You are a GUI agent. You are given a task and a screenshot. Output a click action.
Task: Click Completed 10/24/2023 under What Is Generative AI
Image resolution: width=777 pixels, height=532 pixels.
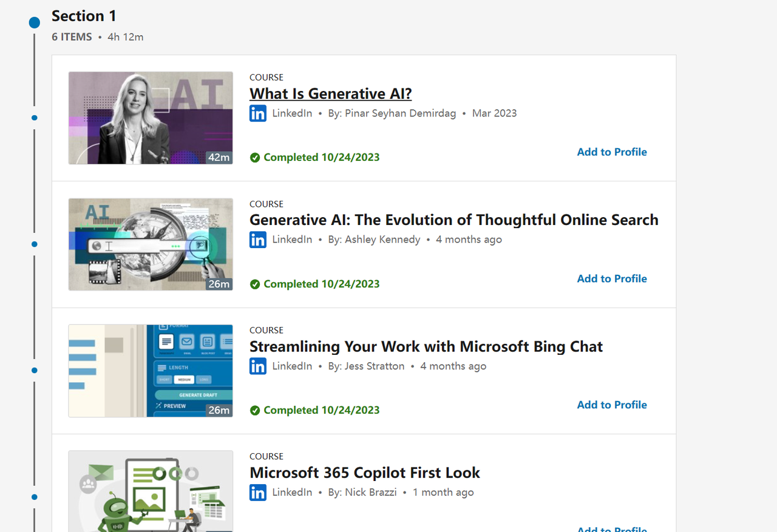(x=322, y=158)
